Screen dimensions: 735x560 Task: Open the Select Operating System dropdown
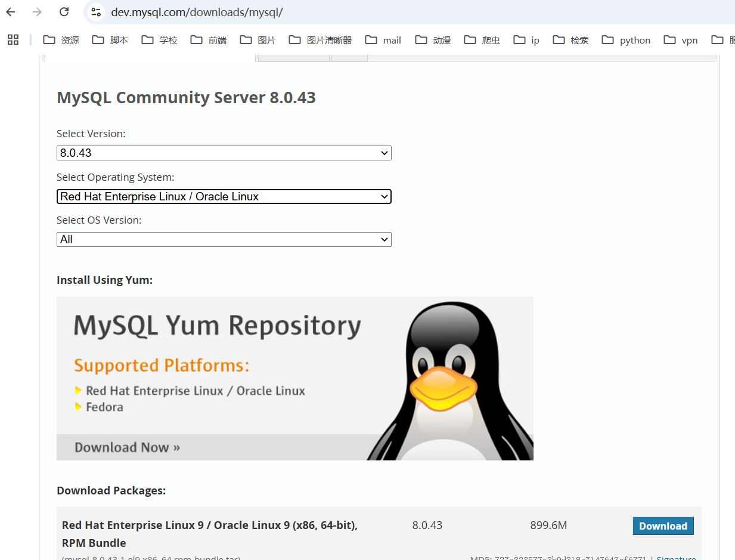[224, 196]
